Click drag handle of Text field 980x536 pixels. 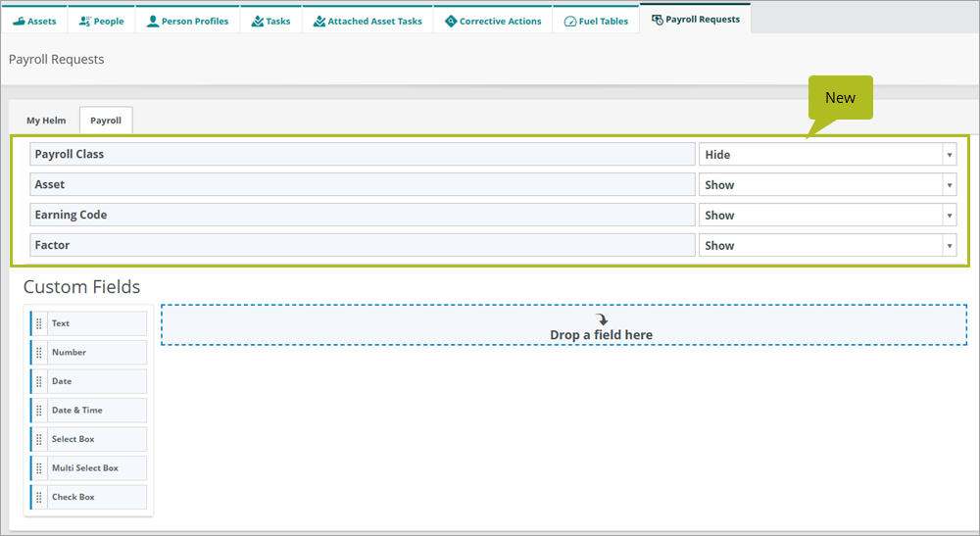tap(39, 323)
